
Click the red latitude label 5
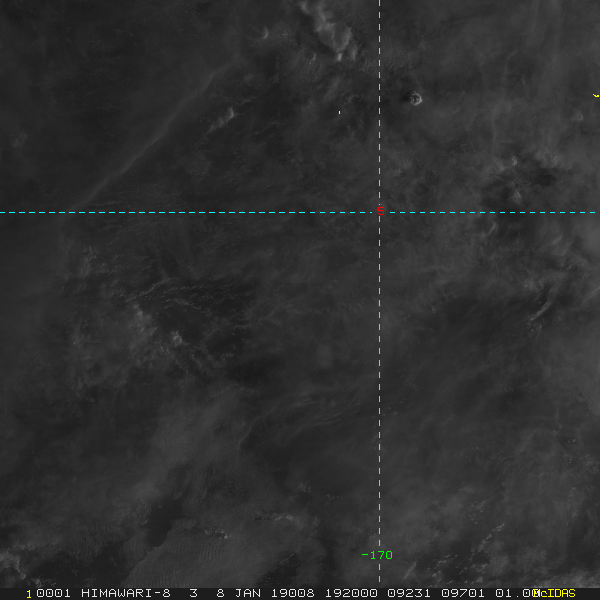[380, 211]
